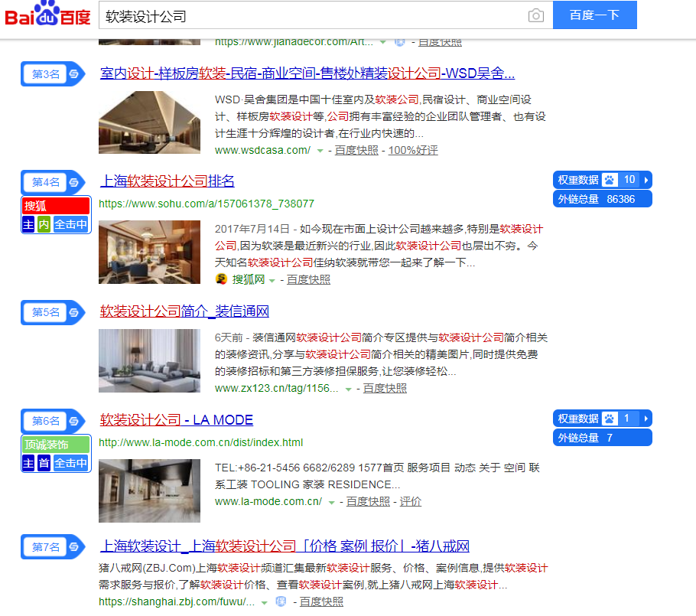Screen dimensions: 696x616
Task: Open 百度快照 for zbj.com result
Action: click(x=321, y=601)
